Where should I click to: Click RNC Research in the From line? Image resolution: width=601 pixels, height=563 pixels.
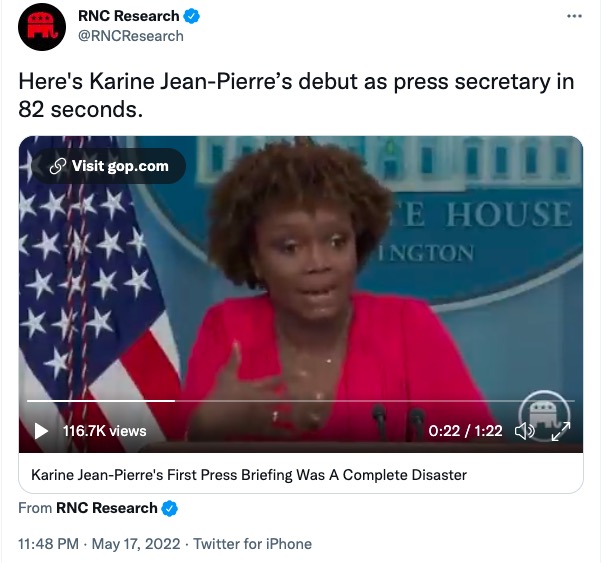[x=107, y=508]
